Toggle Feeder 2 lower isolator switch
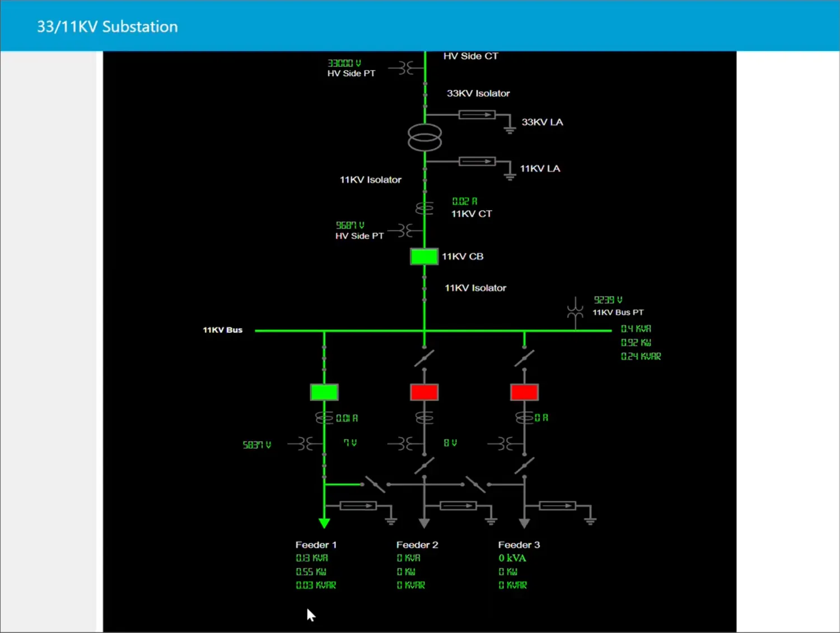 (424, 465)
